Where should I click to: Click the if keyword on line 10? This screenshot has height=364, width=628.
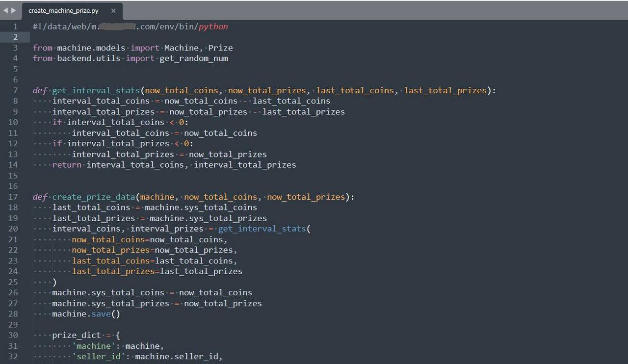56,122
